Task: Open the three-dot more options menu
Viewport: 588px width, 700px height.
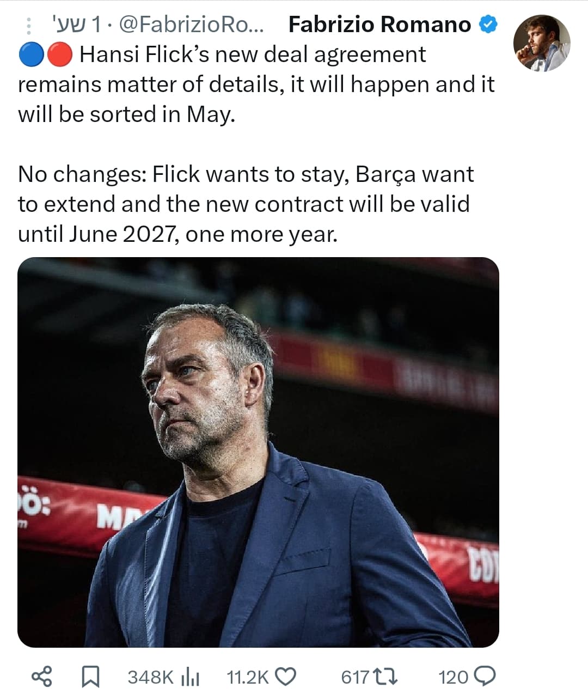Action: coord(29,25)
